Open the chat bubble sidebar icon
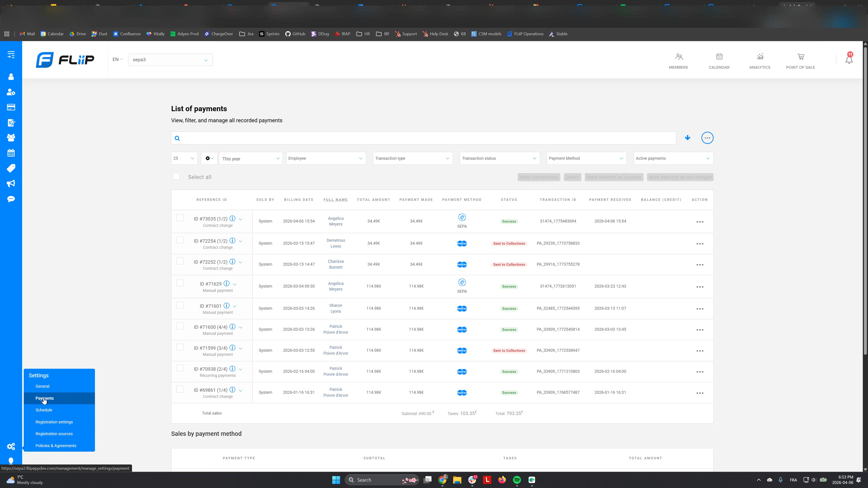Viewport: 868px width, 488px height. tap(11, 199)
